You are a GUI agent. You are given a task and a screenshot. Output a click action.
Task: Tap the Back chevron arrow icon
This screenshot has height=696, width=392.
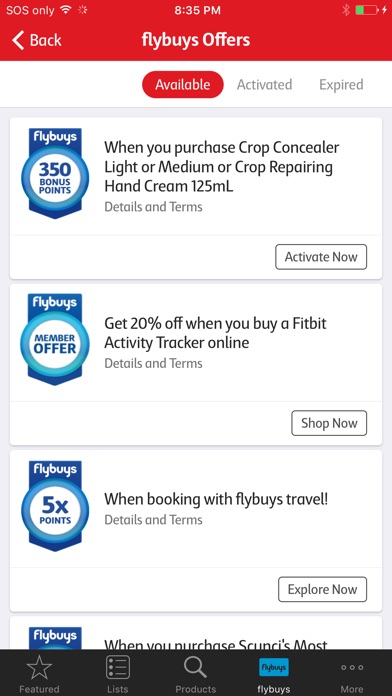point(17,40)
